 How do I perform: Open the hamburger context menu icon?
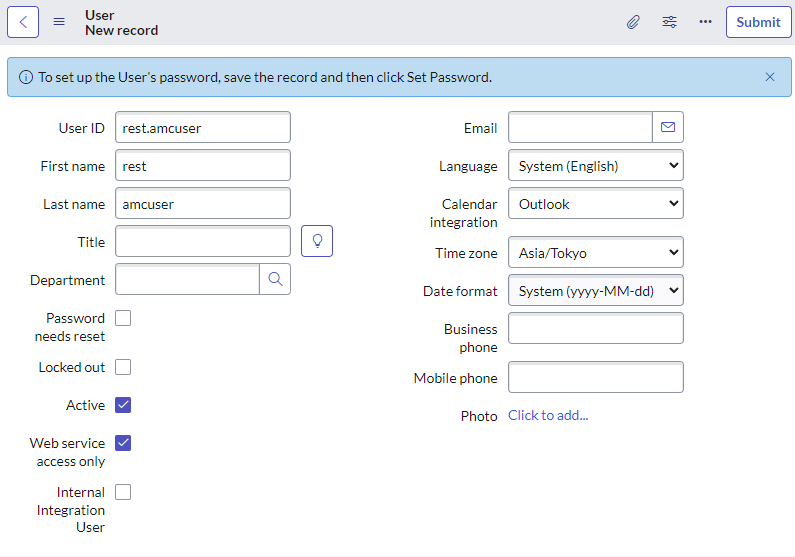click(59, 22)
